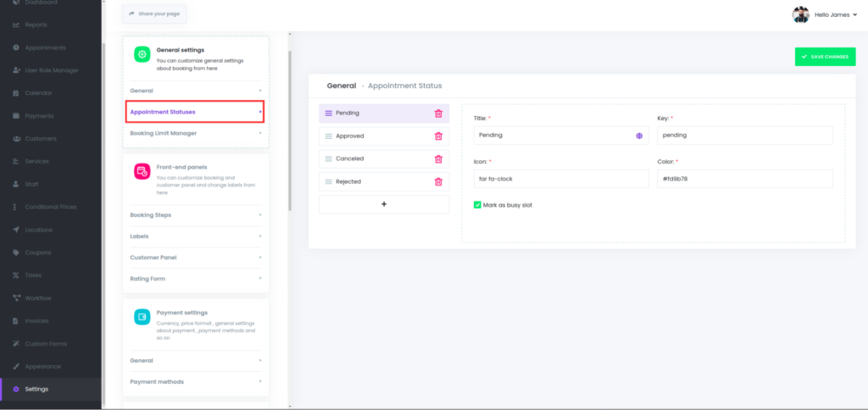The height and width of the screenshot is (410, 868).
Task: Click the Save Changes button
Action: (824, 57)
